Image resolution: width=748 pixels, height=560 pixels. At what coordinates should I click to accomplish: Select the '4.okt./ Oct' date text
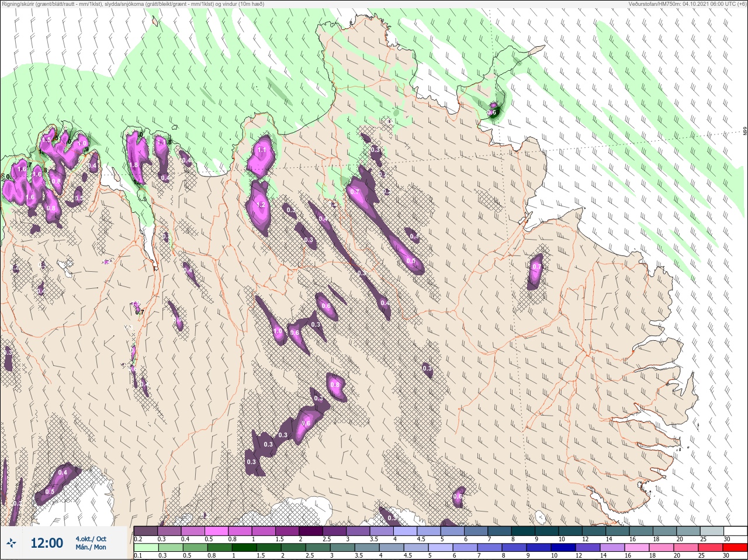(91, 539)
